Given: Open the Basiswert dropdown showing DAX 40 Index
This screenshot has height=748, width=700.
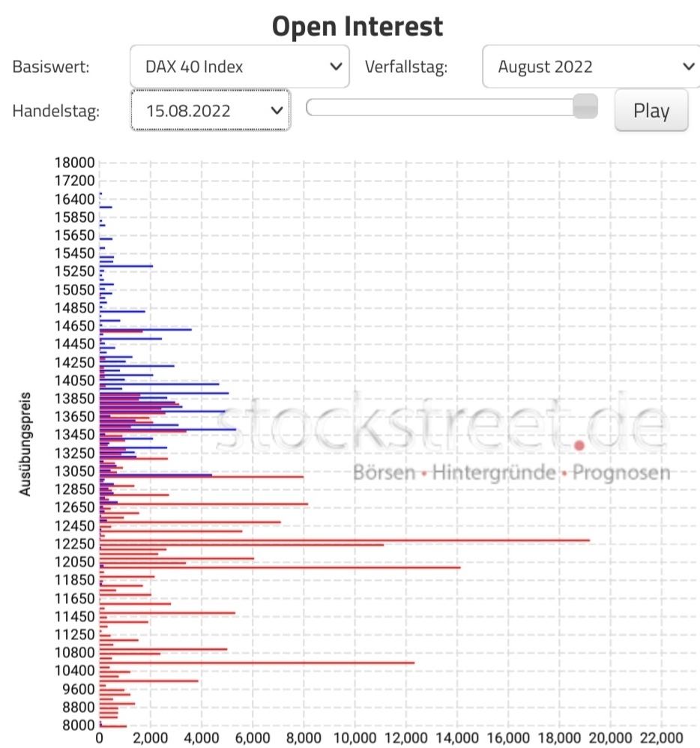Looking at the screenshot, I should click(238, 66).
